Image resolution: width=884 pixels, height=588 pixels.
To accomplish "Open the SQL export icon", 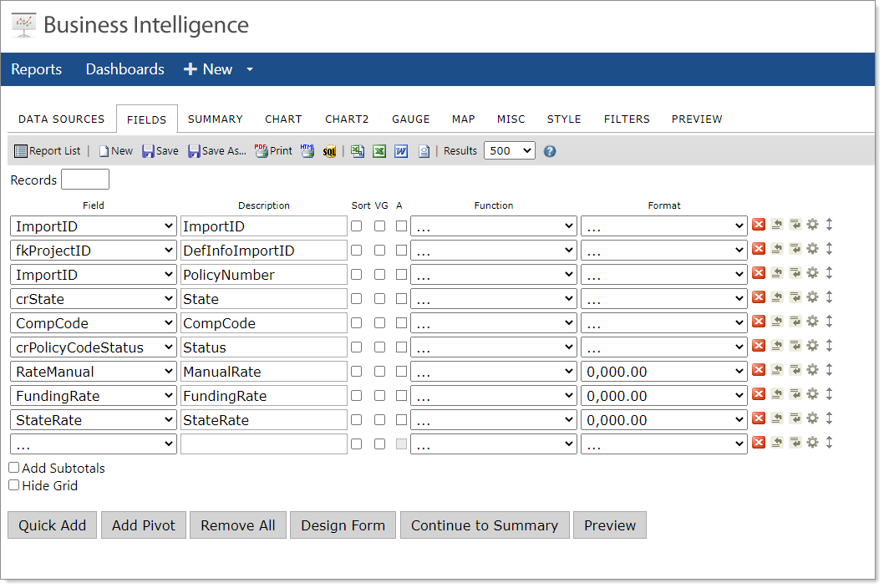I will [x=329, y=151].
